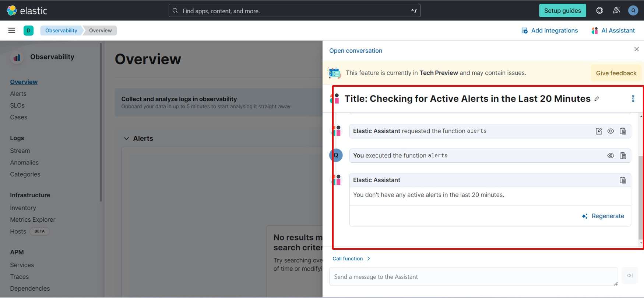Click pencil icon to edit conversation title
Viewport: 644px width, 298px height.
(x=597, y=99)
